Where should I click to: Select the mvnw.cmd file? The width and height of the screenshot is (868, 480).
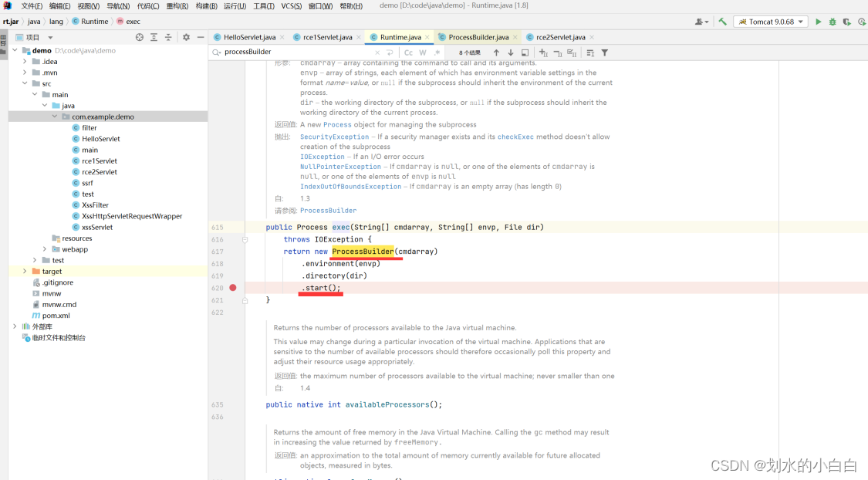coord(59,305)
